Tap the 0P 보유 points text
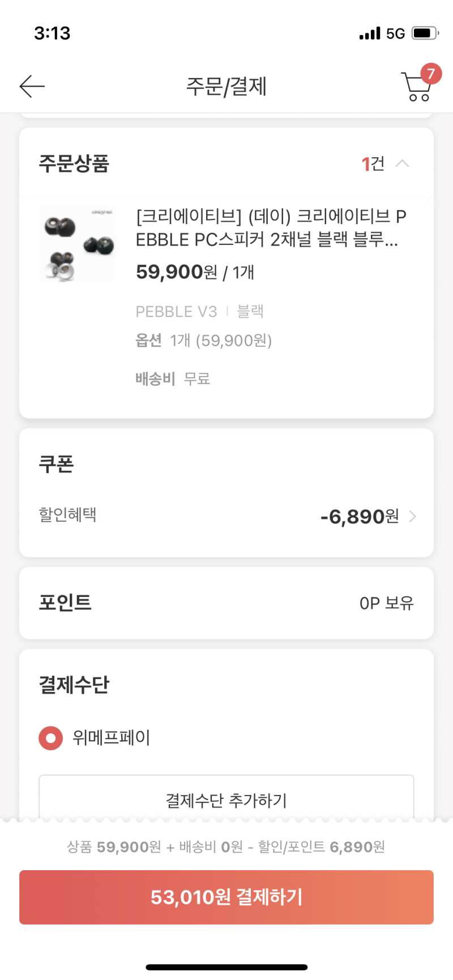The width and height of the screenshot is (453, 980). pyautogui.click(x=387, y=603)
